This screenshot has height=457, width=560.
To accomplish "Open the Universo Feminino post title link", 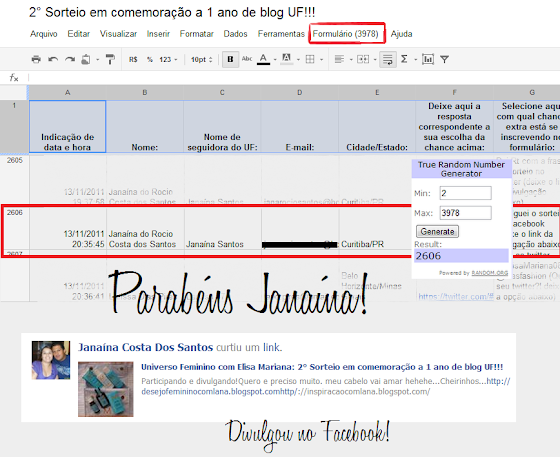I will tap(322, 367).
